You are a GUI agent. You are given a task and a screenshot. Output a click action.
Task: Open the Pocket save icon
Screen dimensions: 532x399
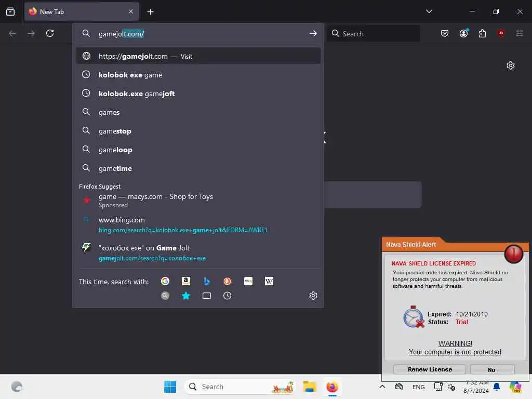[445, 33]
